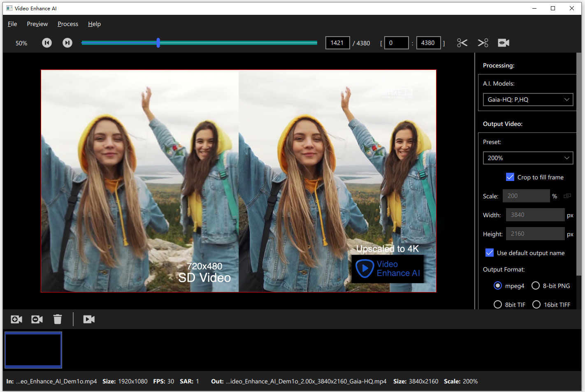The height and width of the screenshot is (392, 585).
Task: Close the Video Enhance AI window
Action: click(x=572, y=8)
